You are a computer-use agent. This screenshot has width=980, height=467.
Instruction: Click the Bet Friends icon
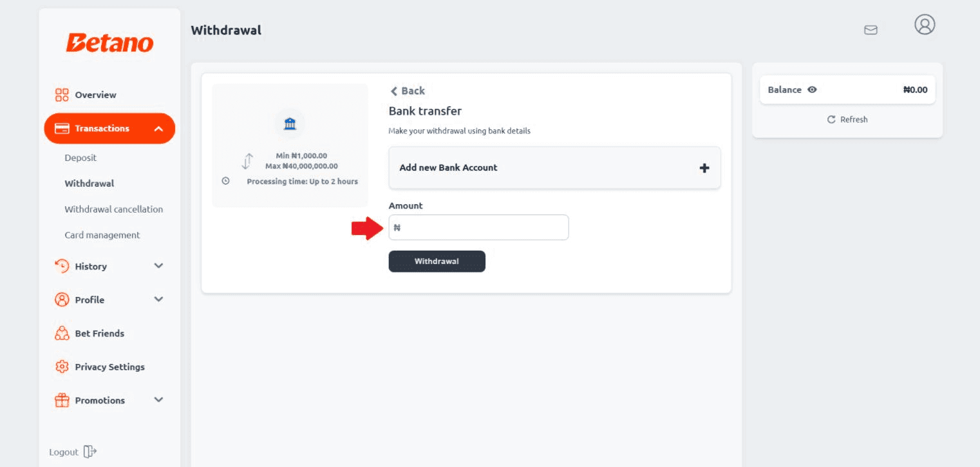pos(62,333)
